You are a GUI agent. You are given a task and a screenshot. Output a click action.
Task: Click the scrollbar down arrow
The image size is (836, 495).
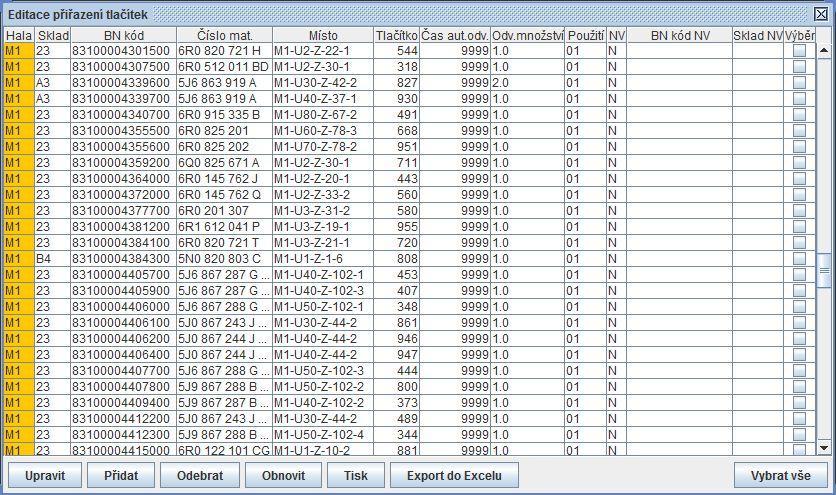[824, 448]
